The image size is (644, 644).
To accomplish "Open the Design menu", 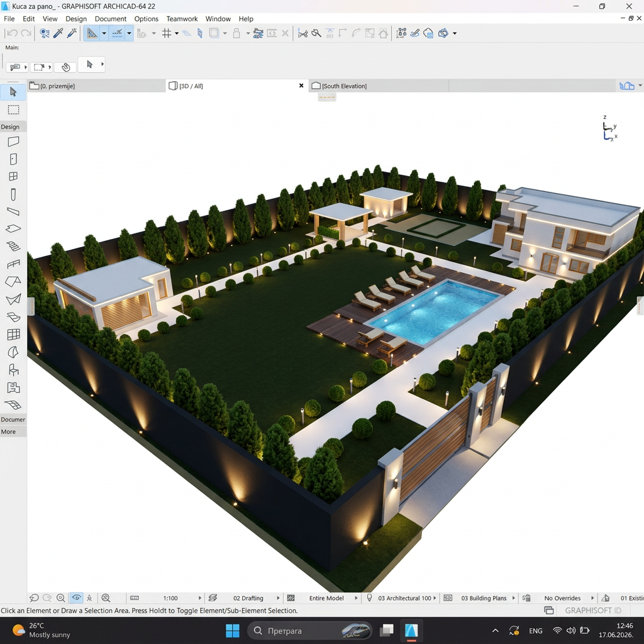I will (76, 19).
